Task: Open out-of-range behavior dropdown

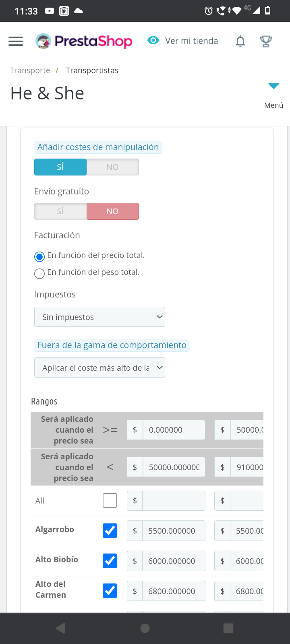Action: (x=99, y=368)
